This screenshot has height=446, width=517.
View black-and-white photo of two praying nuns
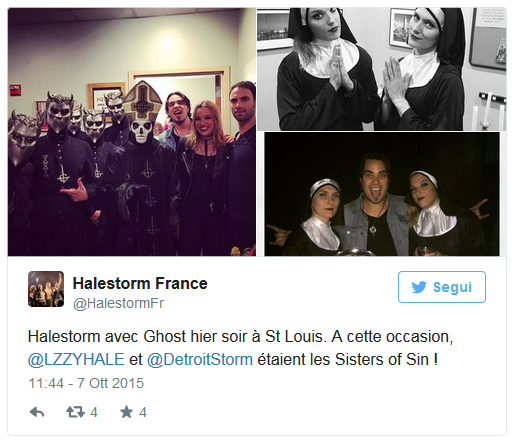382,69
